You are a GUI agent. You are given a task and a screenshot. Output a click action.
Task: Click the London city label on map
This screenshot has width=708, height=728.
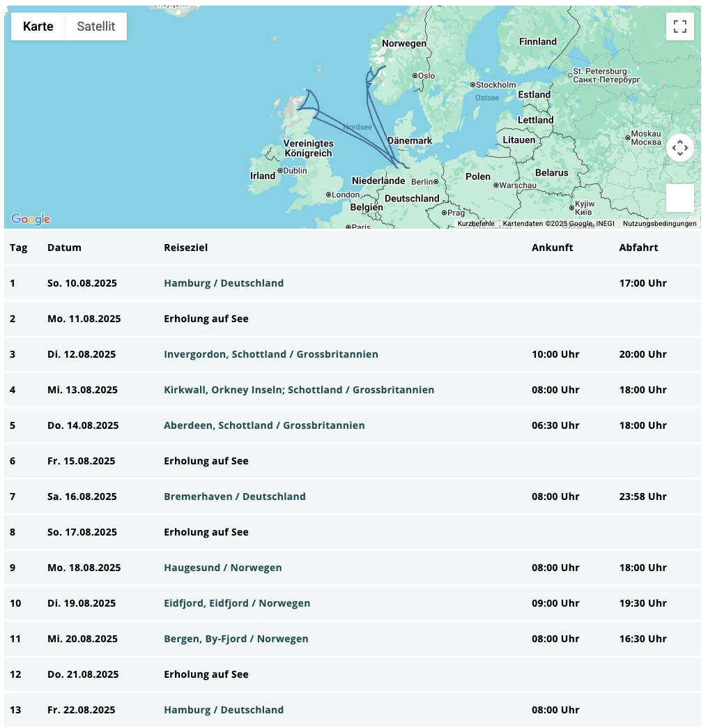345,195
